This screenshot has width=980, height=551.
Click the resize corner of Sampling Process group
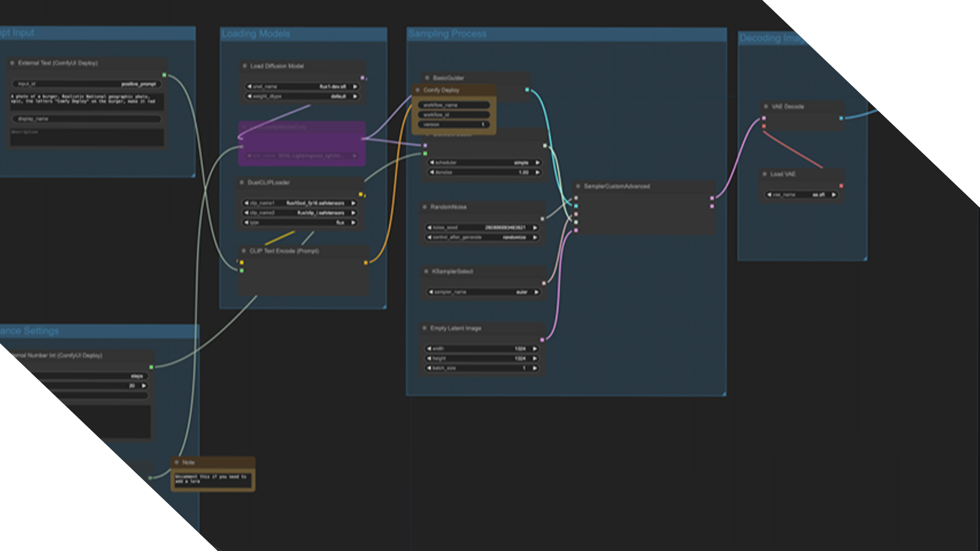coord(723,393)
